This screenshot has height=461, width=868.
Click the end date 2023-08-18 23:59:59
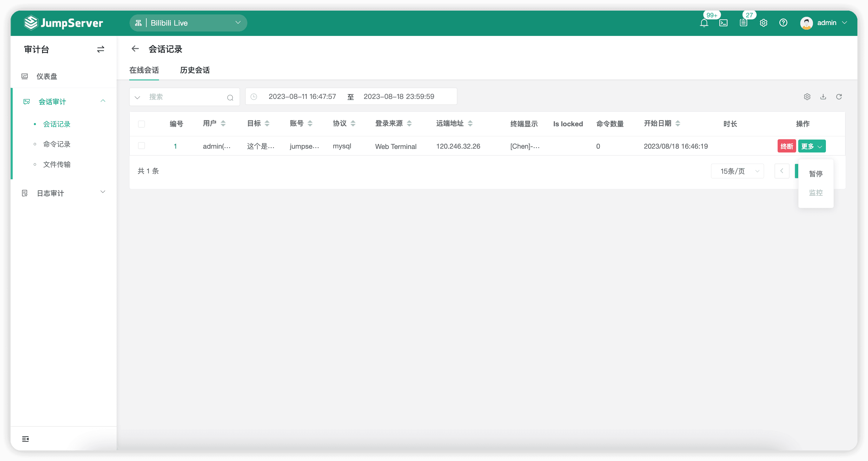point(399,97)
